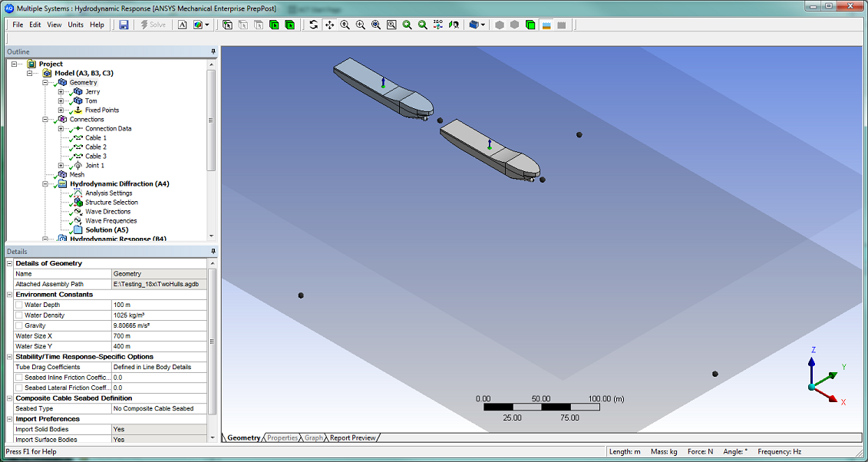This screenshot has height=462, width=868.
Task: Expand the Jerry geometry node
Action: [61, 92]
